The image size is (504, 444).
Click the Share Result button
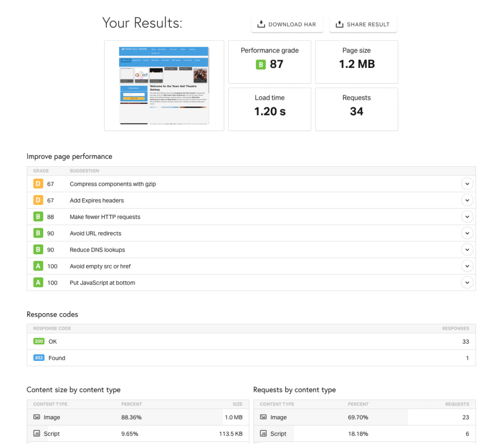[363, 25]
